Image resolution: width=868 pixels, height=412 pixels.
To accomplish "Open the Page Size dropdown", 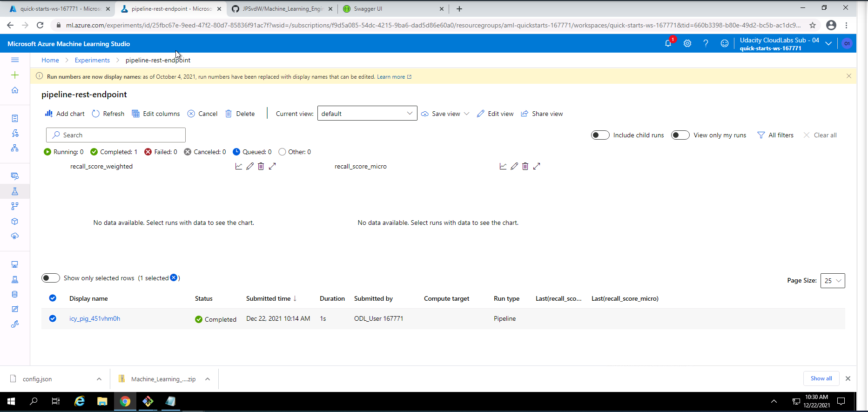I will point(833,280).
